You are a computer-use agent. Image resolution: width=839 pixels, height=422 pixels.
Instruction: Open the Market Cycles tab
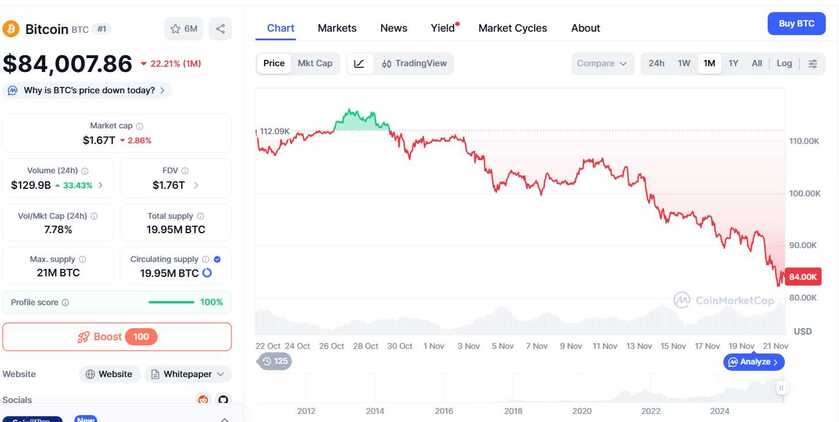click(x=512, y=28)
